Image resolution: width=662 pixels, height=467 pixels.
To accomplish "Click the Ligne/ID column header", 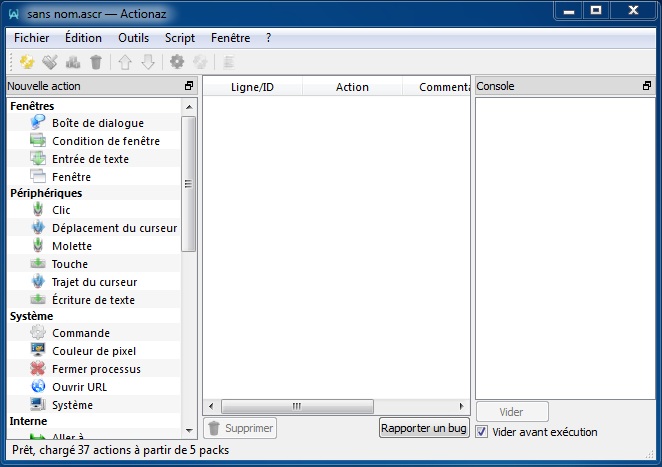I will (x=252, y=87).
